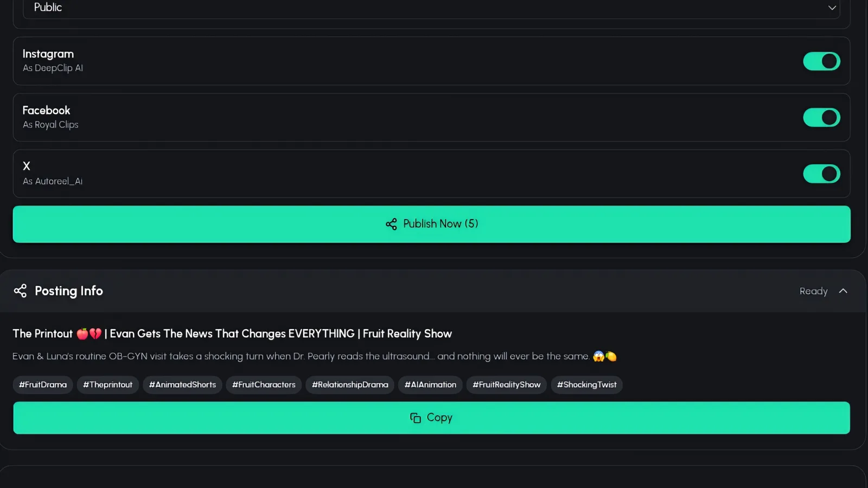Click the X platform name
The width and height of the screenshot is (868, 488).
(27, 166)
